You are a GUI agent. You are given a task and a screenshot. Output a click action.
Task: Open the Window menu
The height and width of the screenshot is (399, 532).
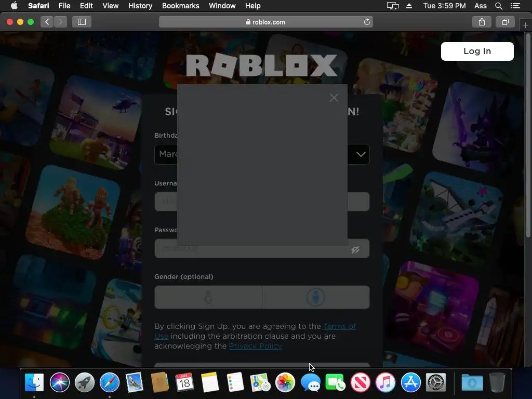coord(222,6)
